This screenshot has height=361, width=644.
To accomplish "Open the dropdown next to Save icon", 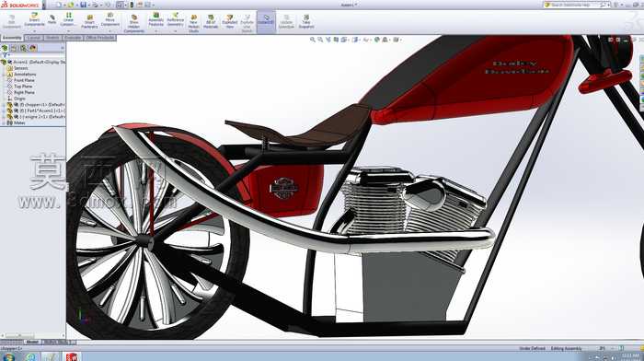I will [x=88, y=5].
